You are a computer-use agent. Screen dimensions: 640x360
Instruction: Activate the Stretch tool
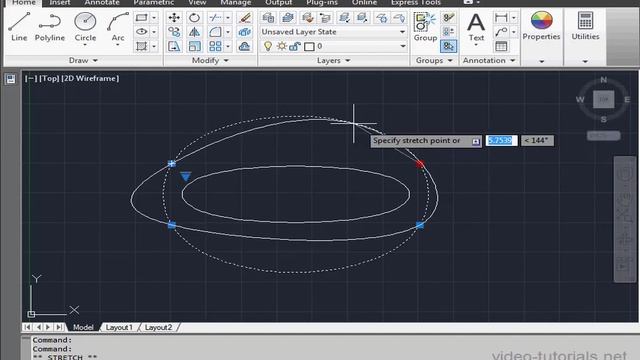click(x=174, y=46)
